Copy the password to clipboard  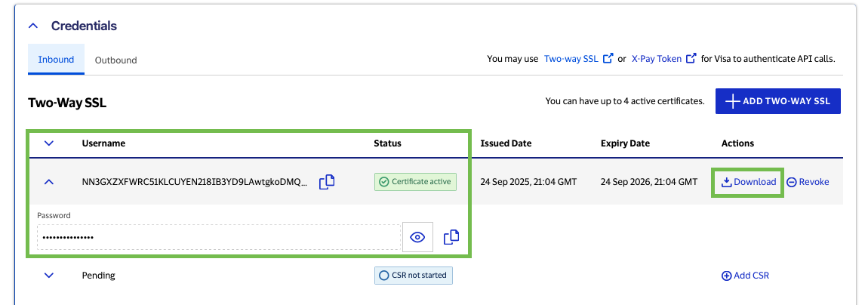click(451, 237)
